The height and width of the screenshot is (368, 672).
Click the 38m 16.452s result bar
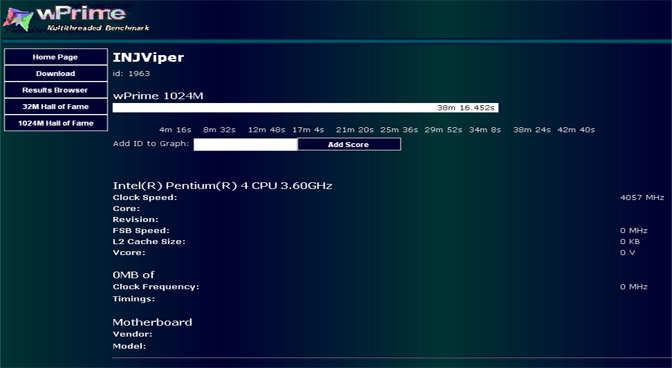pyautogui.click(x=305, y=108)
